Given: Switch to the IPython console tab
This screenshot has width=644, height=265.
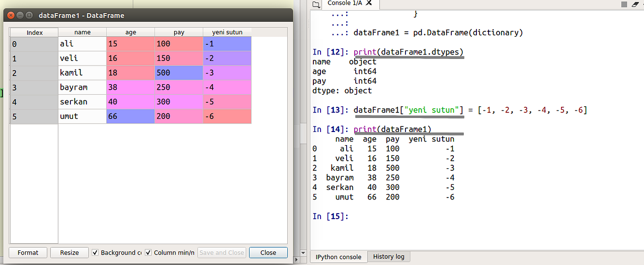Looking at the screenshot, I should (x=339, y=257).
